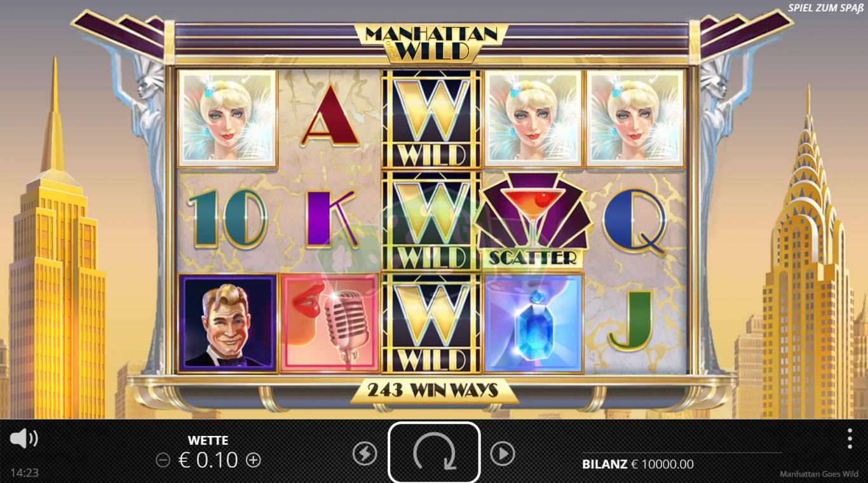
Task: Increase the bet with plus button
Action: 254,460
